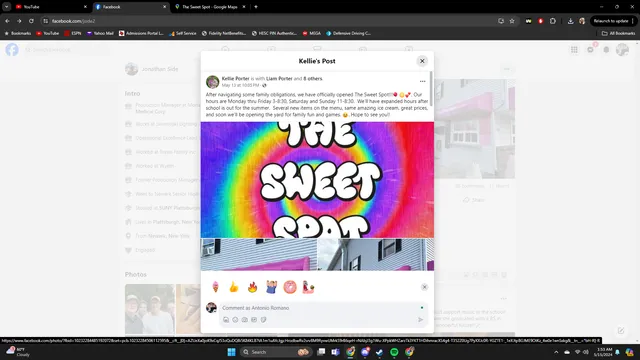Send the comment with arrow icon
The height and width of the screenshot is (360, 640).
[x=420, y=320]
